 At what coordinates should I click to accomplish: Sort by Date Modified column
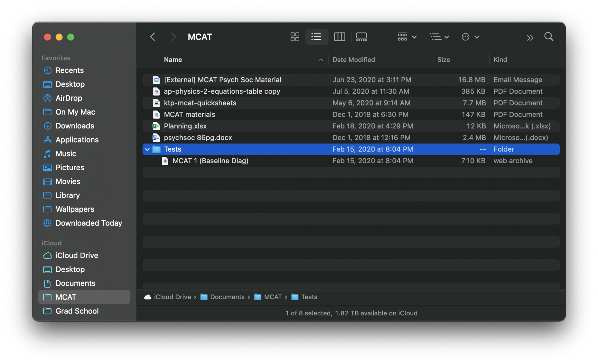(353, 60)
